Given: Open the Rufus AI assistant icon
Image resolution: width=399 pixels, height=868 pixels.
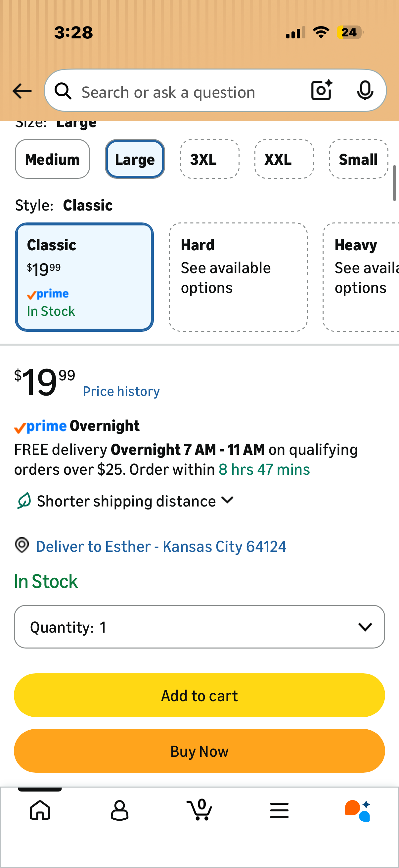Looking at the screenshot, I should pos(358,810).
